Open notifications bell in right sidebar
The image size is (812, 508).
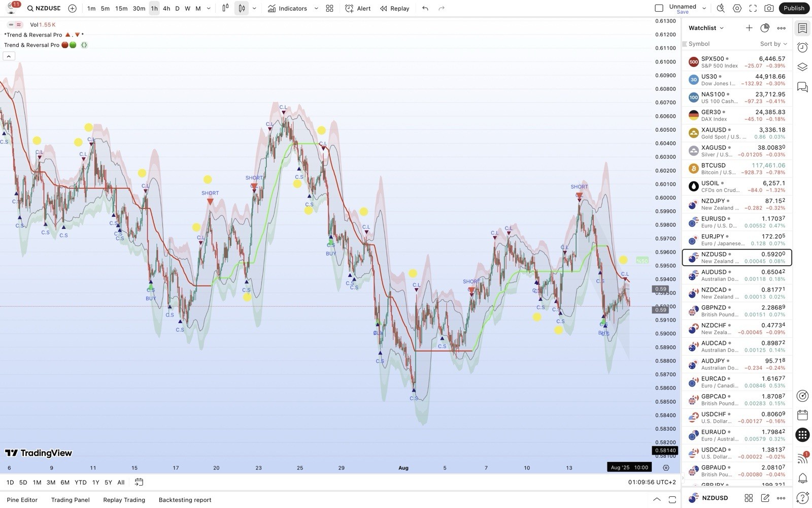point(802,478)
